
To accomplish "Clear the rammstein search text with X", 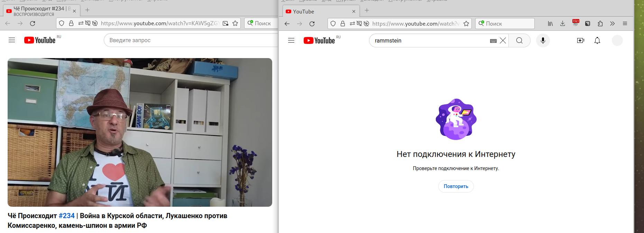I will click(x=503, y=40).
